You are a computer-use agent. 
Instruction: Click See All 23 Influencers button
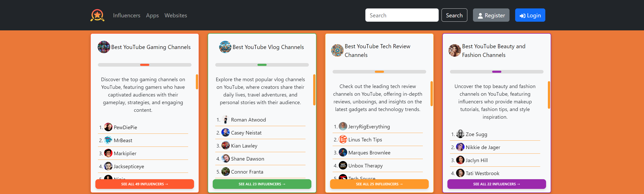click(x=262, y=184)
